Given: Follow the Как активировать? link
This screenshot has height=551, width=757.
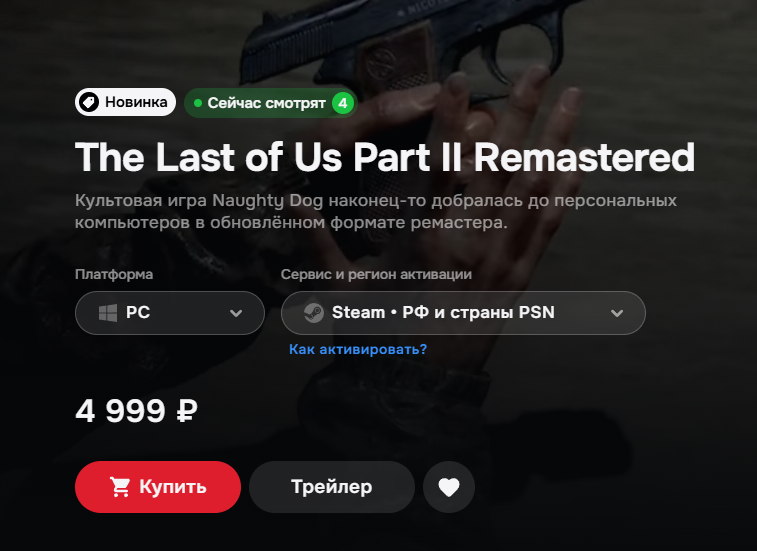Looking at the screenshot, I should (x=358, y=349).
